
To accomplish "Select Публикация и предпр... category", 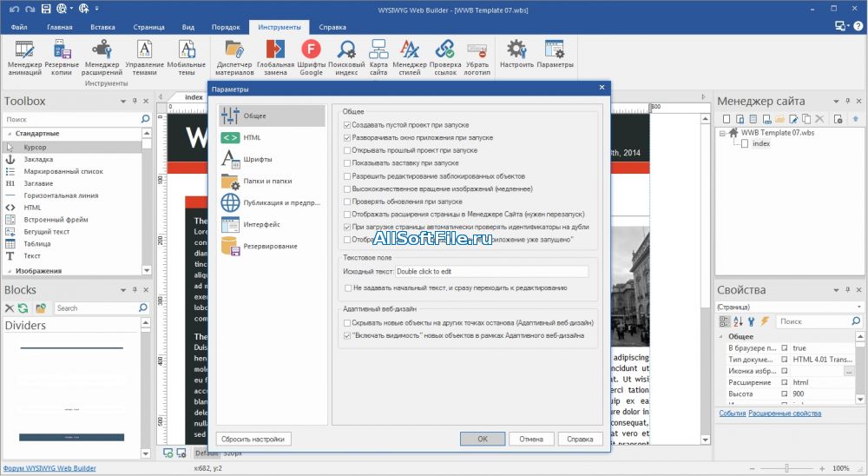I will click(x=271, y=202).
